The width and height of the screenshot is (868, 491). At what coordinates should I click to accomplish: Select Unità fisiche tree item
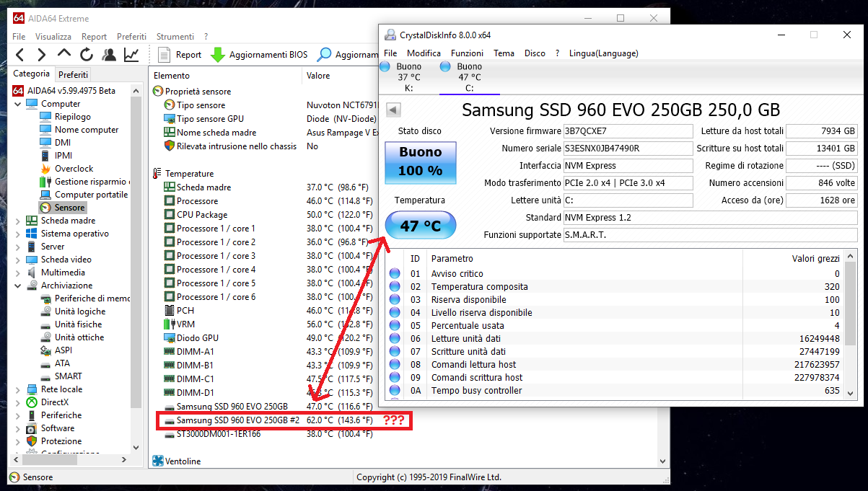pos(78,324)
